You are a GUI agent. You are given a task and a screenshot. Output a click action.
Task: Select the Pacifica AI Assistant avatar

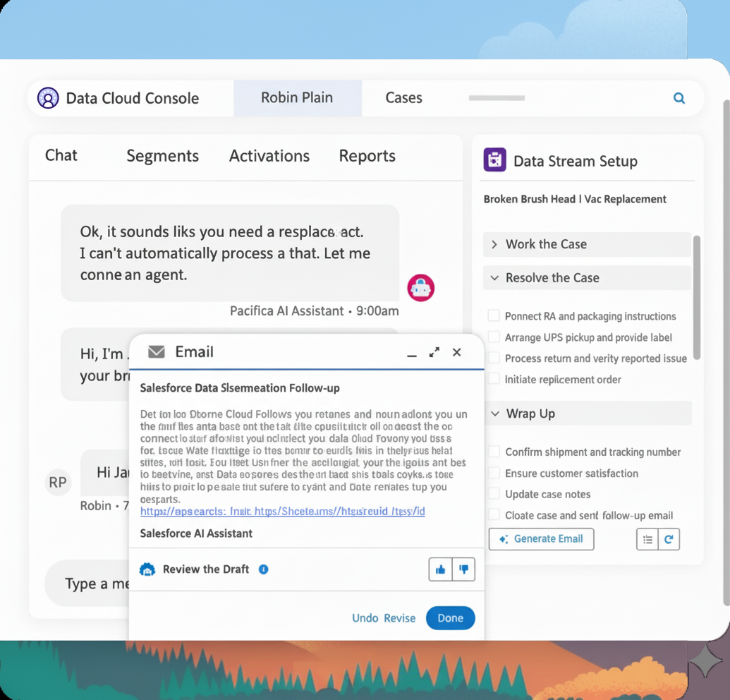[x=420, y=288]
